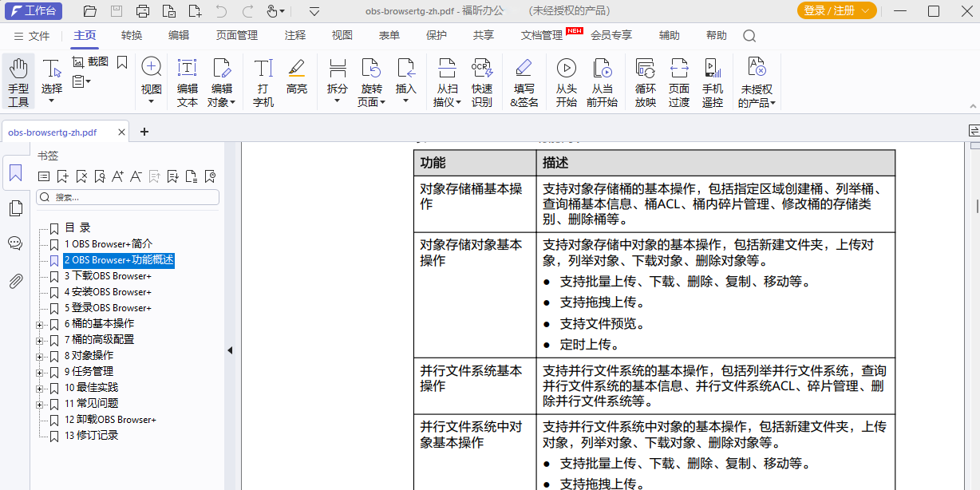Click the 快速识别 OCR tool
The width and height of the screenshot is (980, 490).
click(x=482, y=82)
